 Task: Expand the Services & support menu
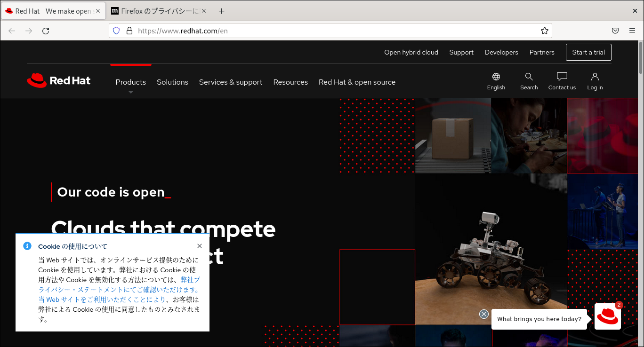pos(231,82)
